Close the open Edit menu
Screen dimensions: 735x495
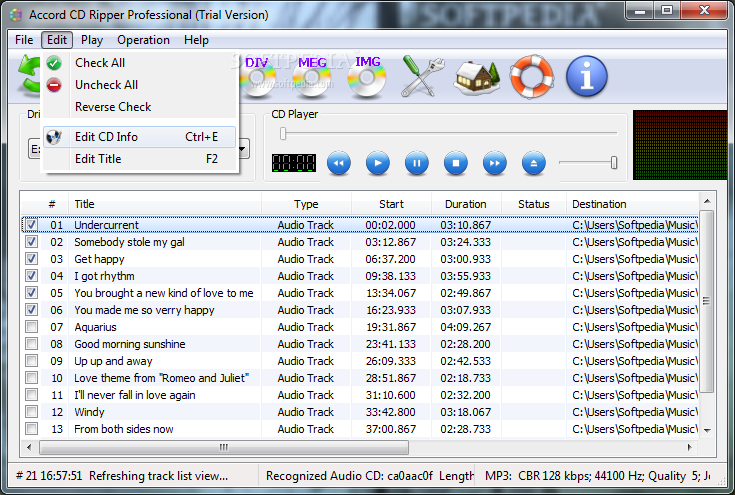pyautogui.click(x=57, y=40)
